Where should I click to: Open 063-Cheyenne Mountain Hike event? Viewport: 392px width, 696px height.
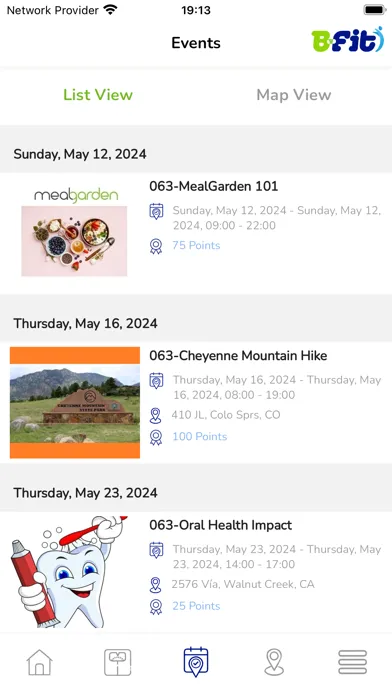(238, 356)
